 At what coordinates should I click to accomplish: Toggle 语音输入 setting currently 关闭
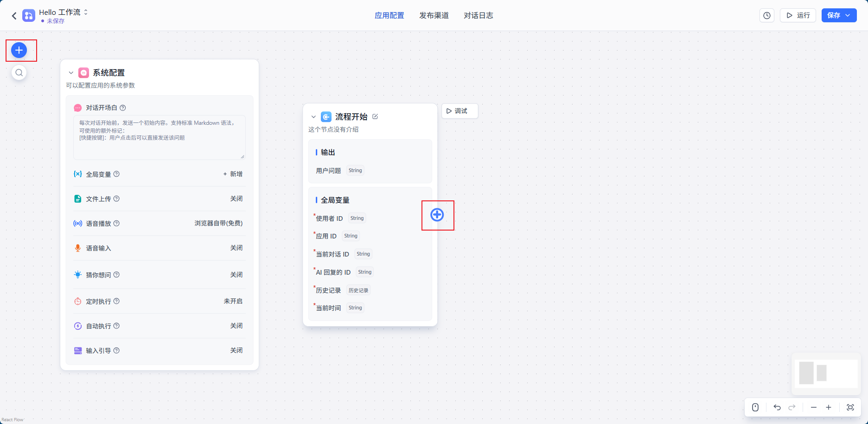[x=236, y=248]
